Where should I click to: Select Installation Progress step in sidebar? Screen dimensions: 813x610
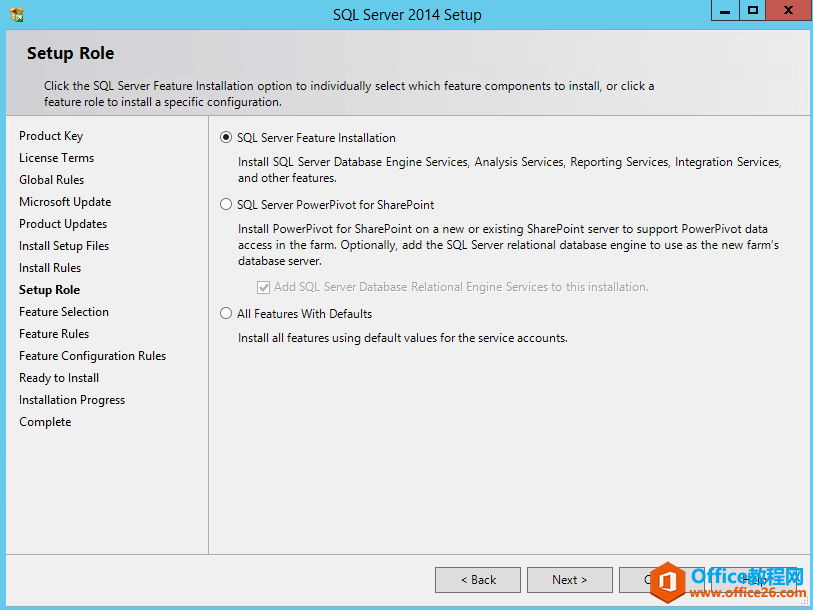72,400
